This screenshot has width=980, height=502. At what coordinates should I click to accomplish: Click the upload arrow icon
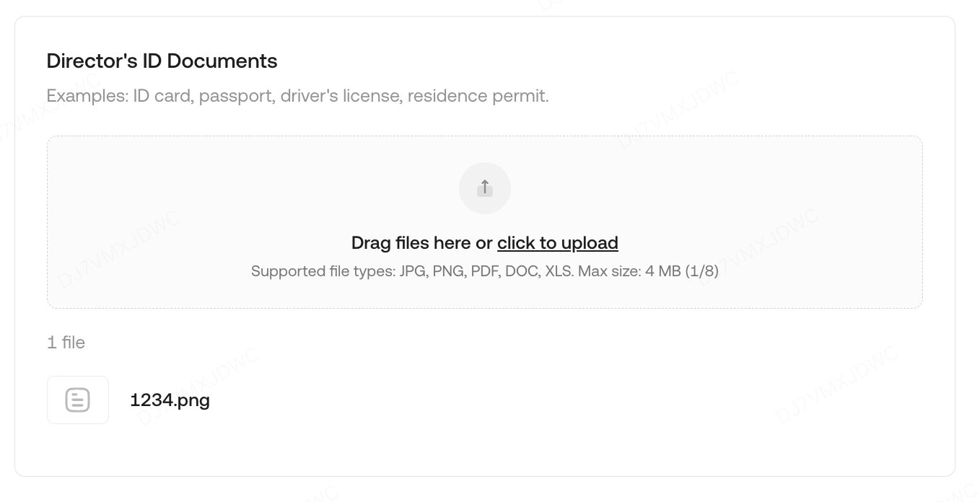(x=485, y=188)
